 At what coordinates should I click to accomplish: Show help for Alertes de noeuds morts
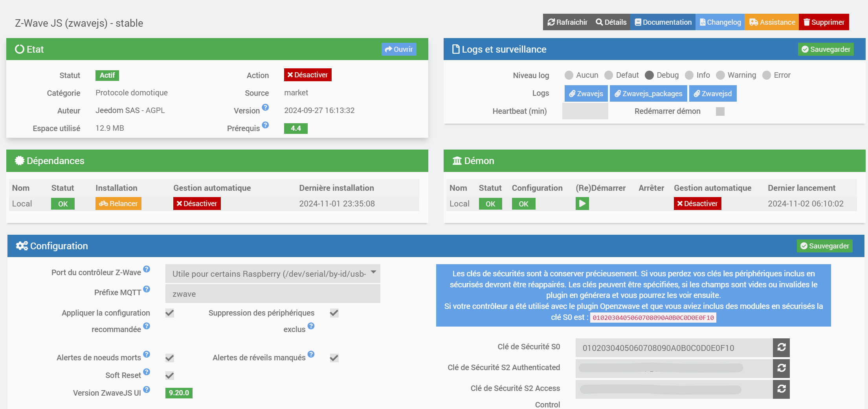pos(147,354)
